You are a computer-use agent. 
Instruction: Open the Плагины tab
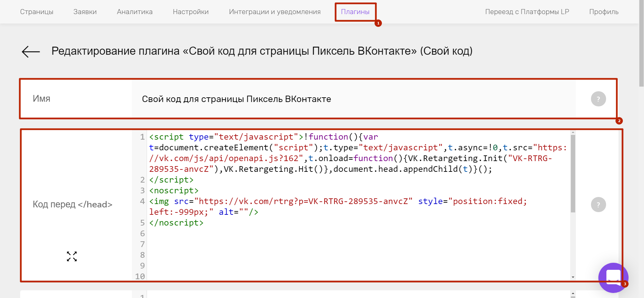click(x=355, y=12)
